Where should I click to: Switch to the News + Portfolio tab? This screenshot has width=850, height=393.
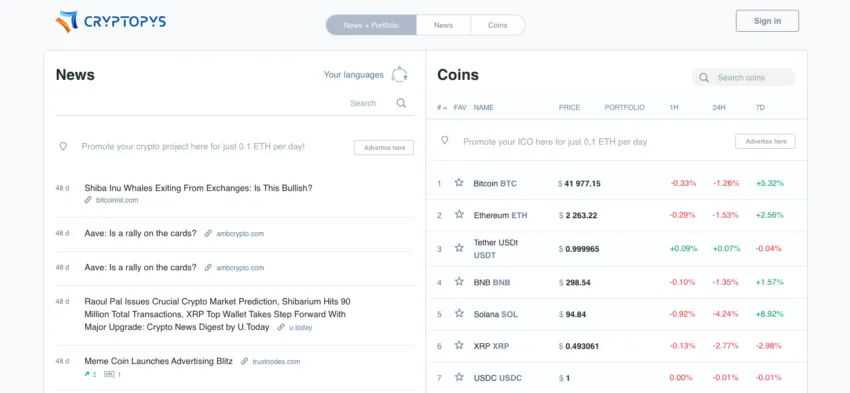[x=371, y=25]
